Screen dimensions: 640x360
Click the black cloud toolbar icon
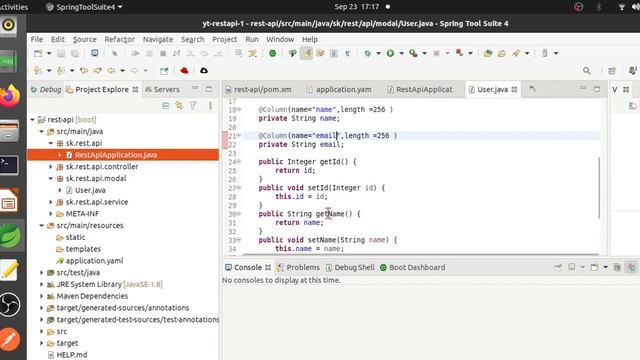[x=204, y=71]
